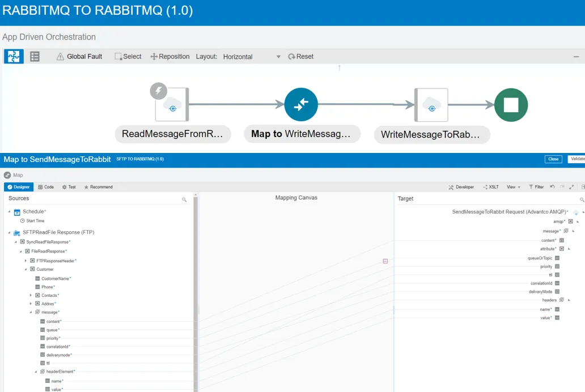Switch to the Test tab

tap(69, 187)
